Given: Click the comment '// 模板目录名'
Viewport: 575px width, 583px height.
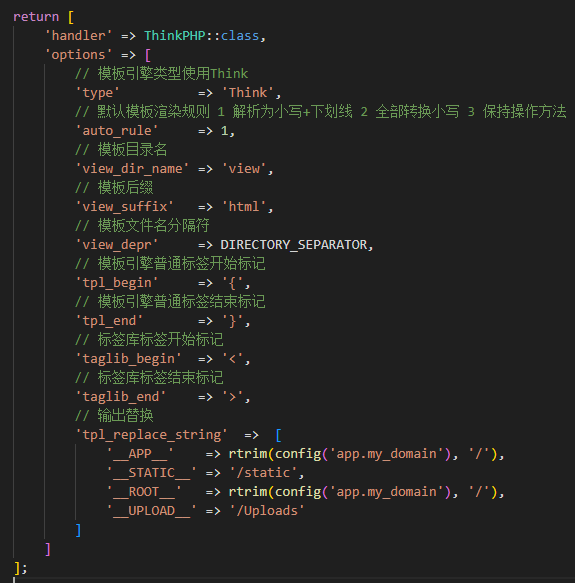Looking at the screenshot, I should 121,149.
